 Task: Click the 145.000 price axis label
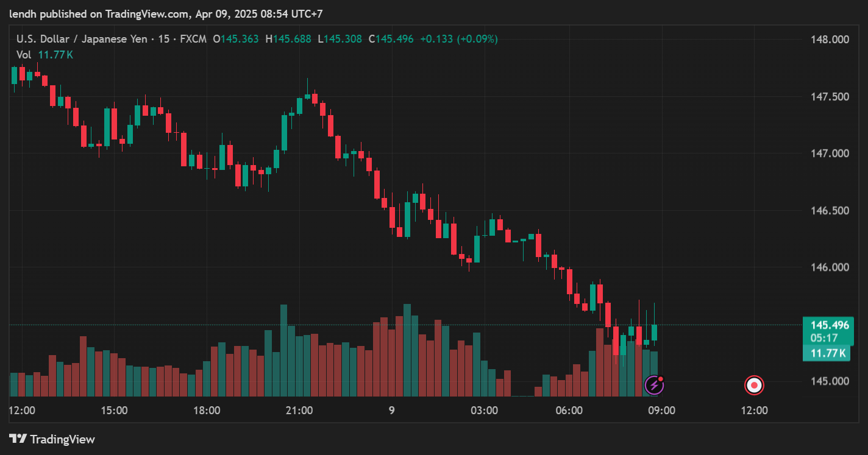click(830, 381)
